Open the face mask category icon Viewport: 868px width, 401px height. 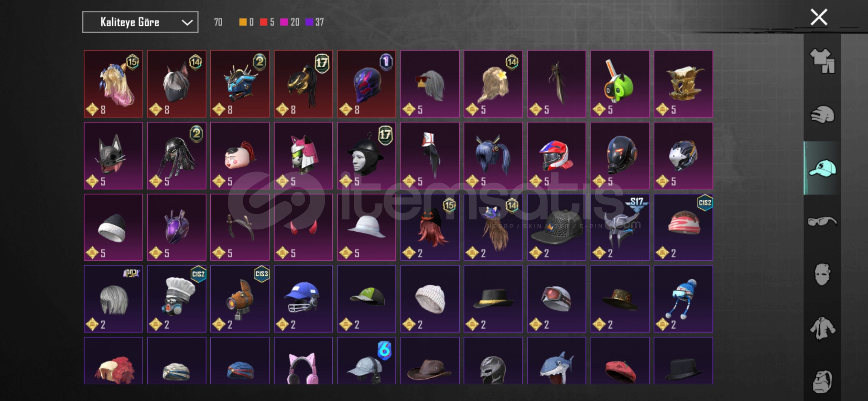(x=822, y=274)
